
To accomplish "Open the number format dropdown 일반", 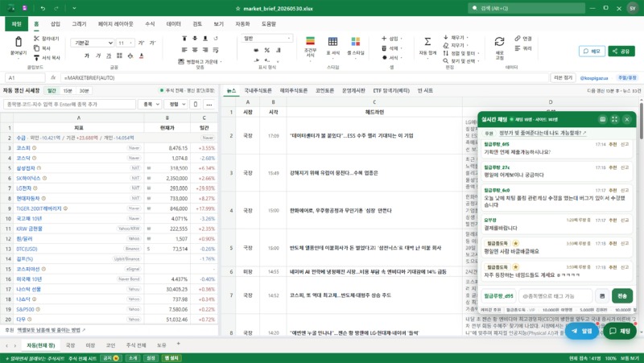I will pos(266,38).
